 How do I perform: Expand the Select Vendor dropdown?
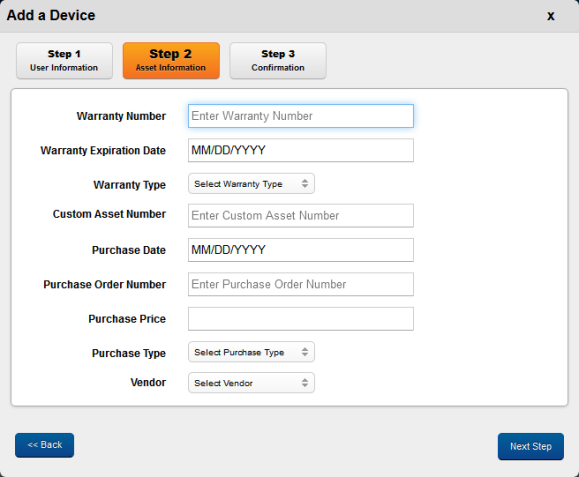point(251,382)
